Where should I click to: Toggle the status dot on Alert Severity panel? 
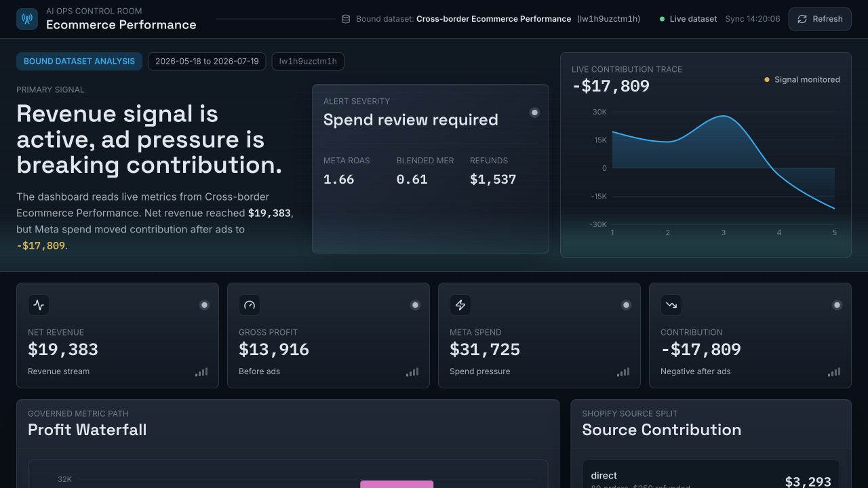tap(534, 113)
